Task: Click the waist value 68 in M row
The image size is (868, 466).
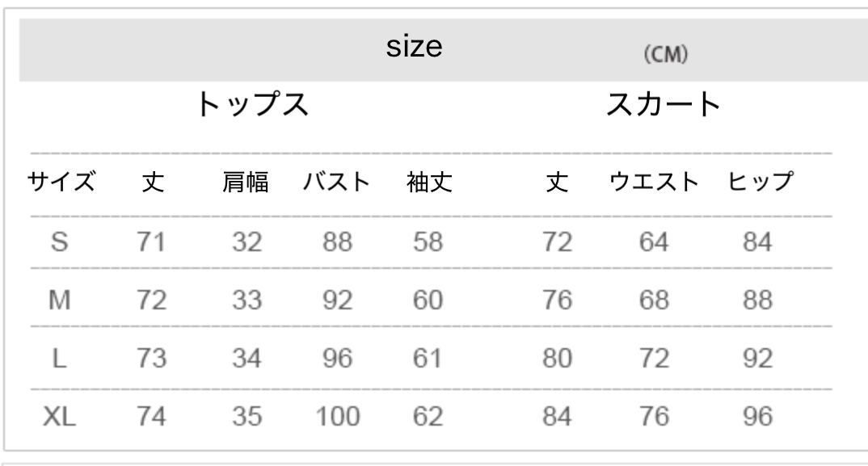Action: point(653,300)
